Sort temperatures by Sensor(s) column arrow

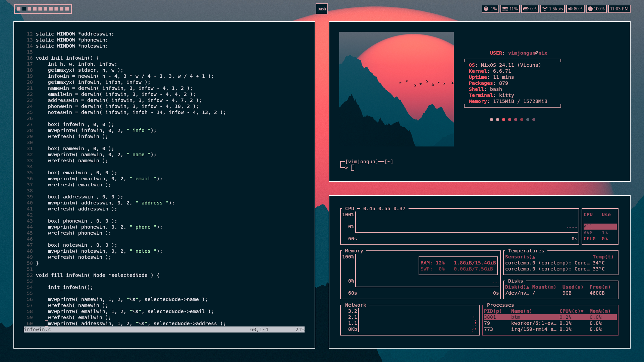(534, 257)
